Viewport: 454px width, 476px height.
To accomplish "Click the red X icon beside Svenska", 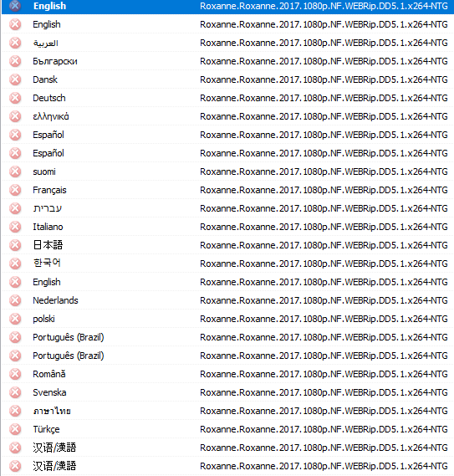I will click(15, 392).
